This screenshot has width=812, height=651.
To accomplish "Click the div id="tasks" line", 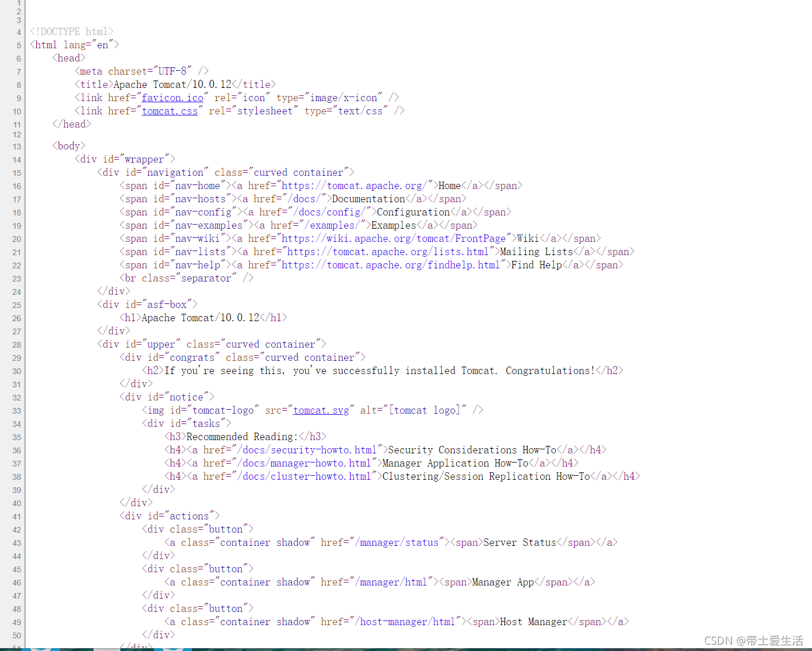I will (x=187, y=423).
